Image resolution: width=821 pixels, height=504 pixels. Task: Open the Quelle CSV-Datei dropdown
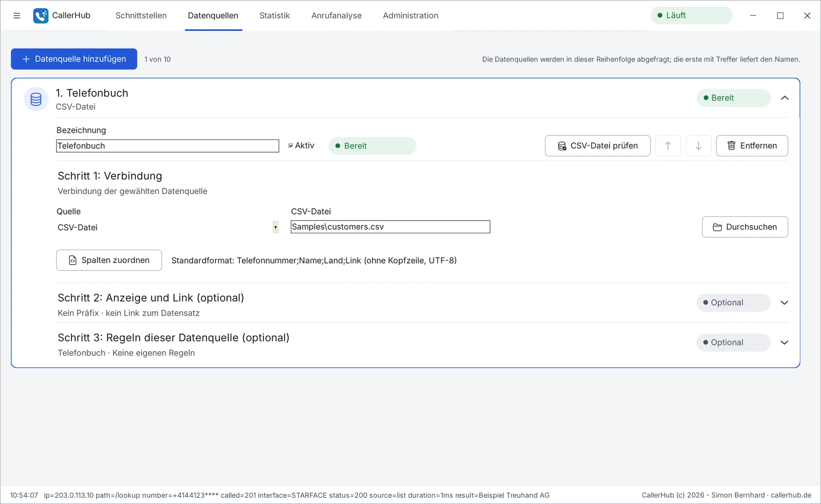[x=168, y=227]
